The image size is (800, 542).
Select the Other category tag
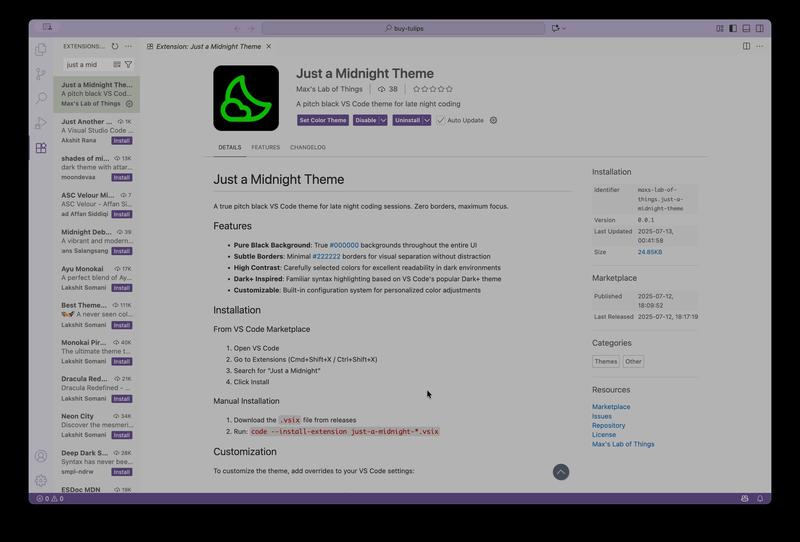[633, 361]
